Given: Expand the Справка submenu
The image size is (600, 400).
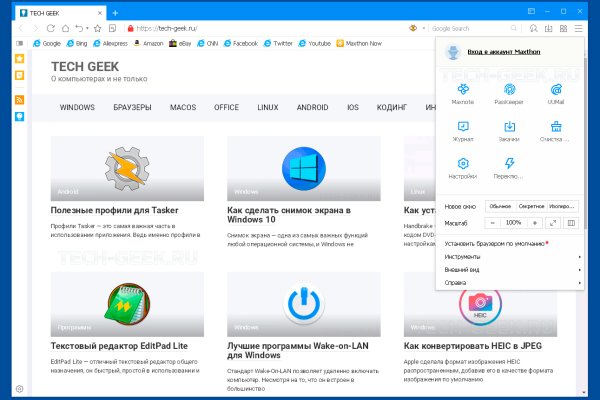Looking at the screenshot, I should click(x=510, y=282).
